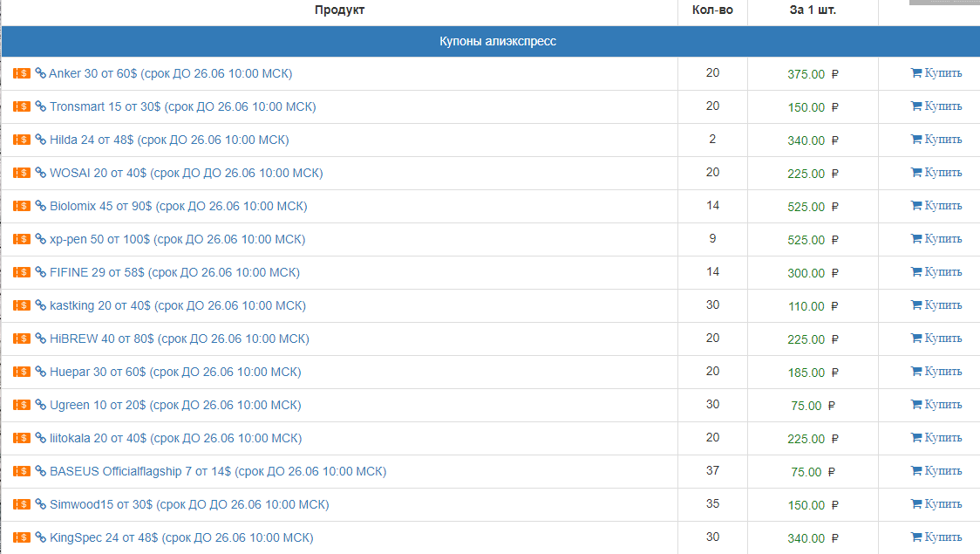
Task: Click the chain link icon beside Tronsmart
Action: coord(41,106)
